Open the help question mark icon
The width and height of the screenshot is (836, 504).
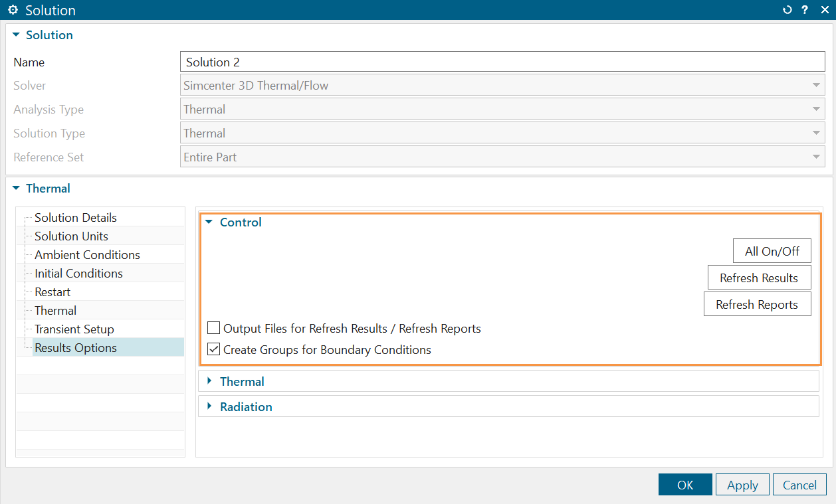[805, 10]
